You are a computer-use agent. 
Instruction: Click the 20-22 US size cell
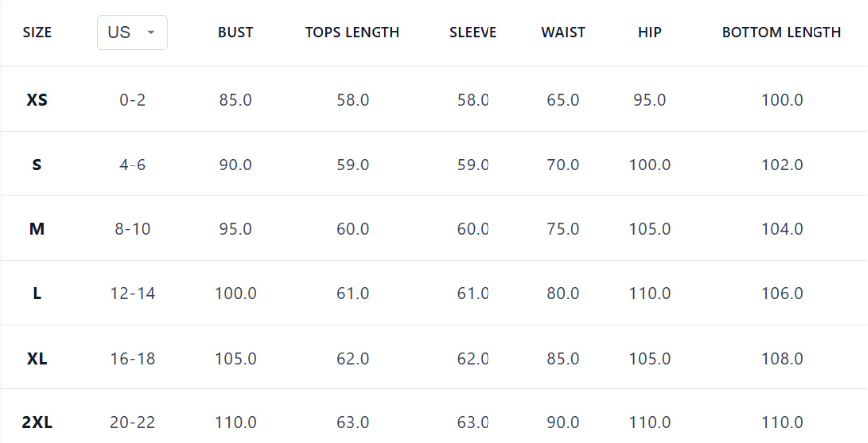tap(132, 422)
